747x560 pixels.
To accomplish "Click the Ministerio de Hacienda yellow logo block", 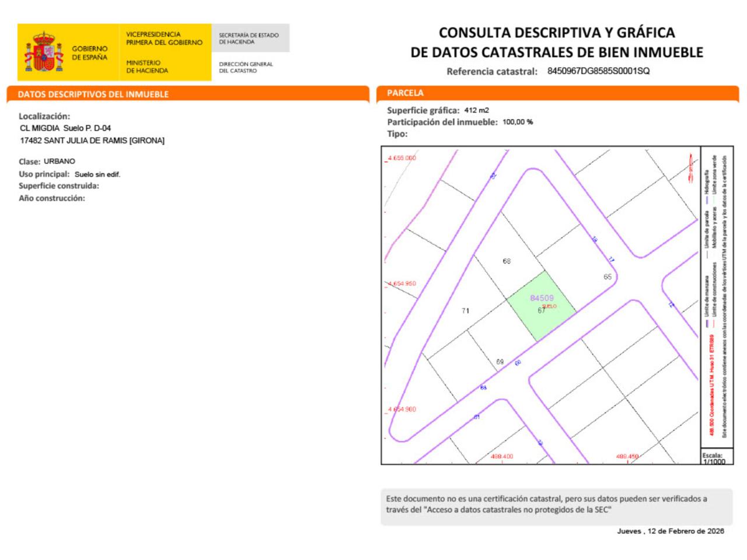I will (165, 52).
